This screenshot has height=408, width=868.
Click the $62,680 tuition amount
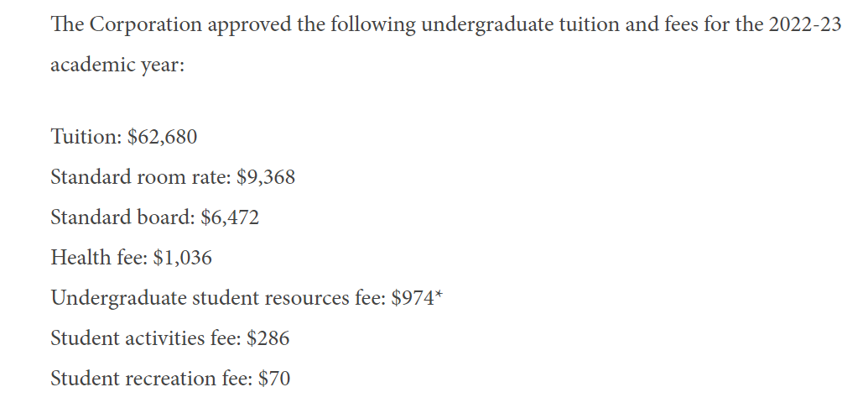(x=162, y=137)
